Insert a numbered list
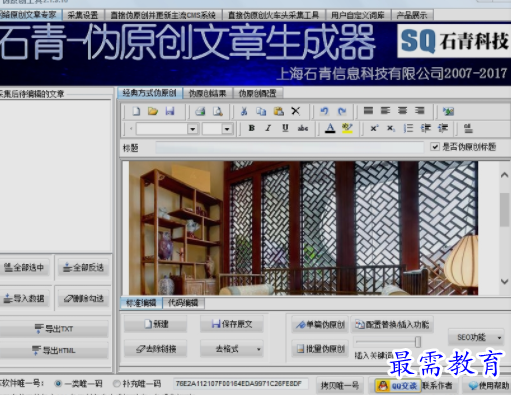This screenshot has height=395, width=511. [x=408, y=128]
